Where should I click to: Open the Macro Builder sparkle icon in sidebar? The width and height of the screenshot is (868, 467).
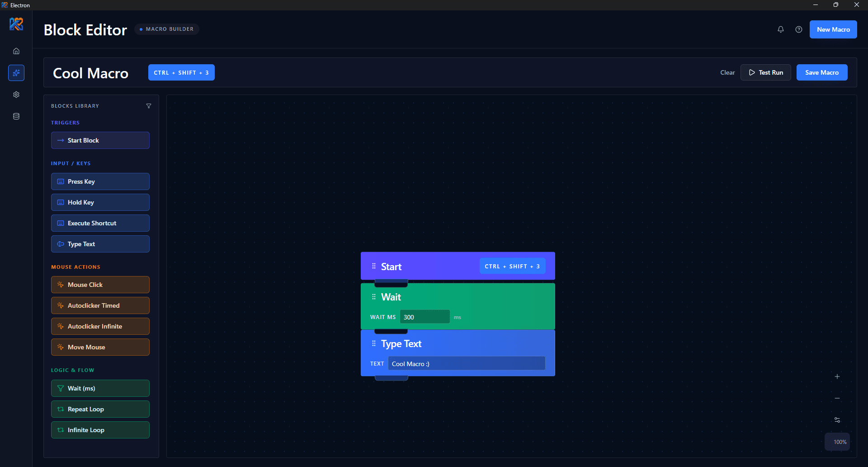tap(16, 73)
